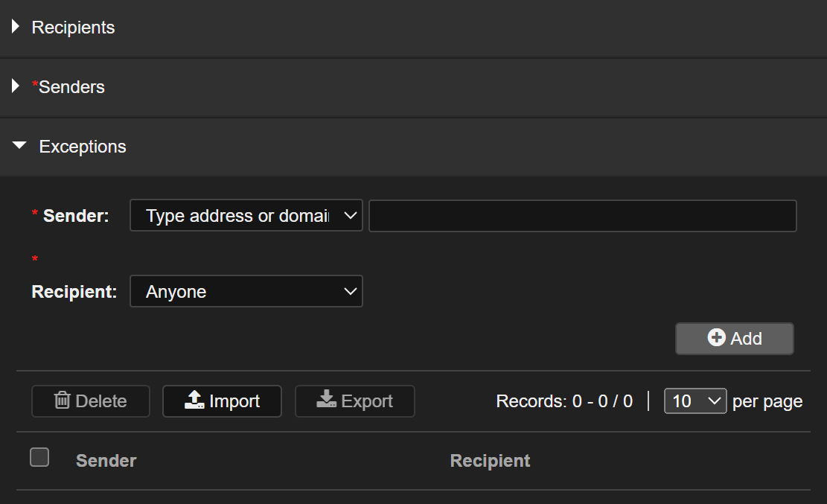This screenshot has height=504, width=827.
Task: Open the Recipients panel header
Action: pos(73,28)
